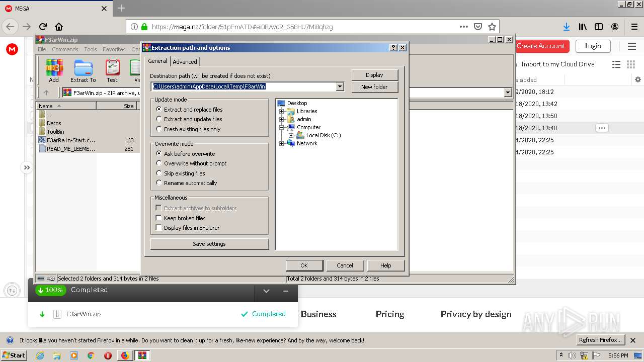Select Rename automatically option
This screenshot has width=644, height=362.
pos(187,183)
